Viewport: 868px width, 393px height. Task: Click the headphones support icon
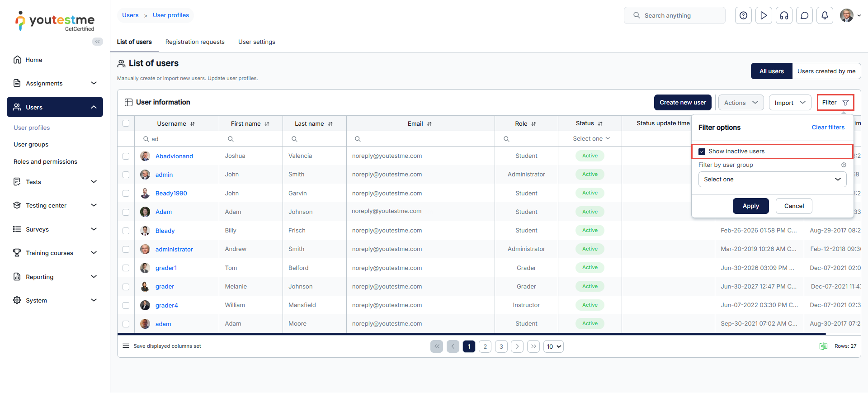tap(784, 15)
